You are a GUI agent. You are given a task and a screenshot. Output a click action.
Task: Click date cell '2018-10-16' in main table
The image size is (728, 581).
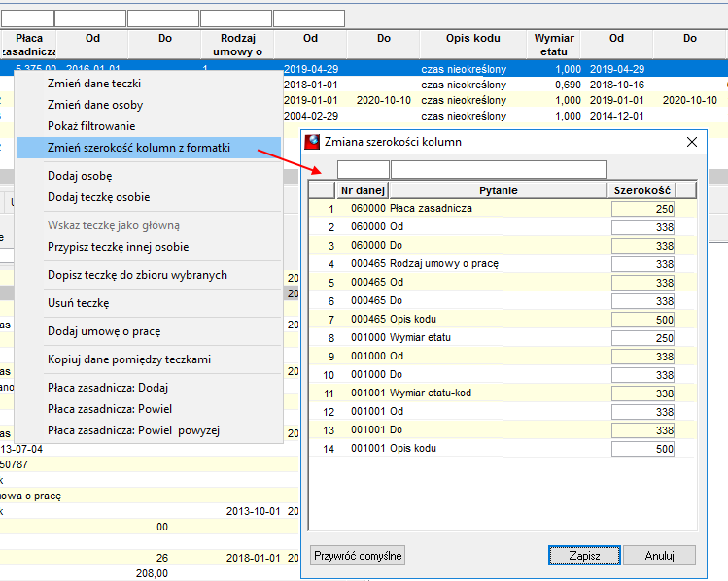click(x=617, y=85)
